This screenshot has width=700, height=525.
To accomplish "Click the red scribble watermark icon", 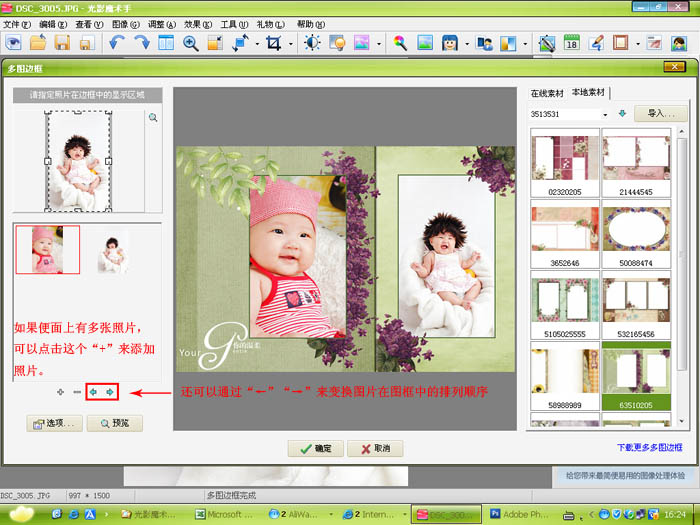I will coord(654,43).
